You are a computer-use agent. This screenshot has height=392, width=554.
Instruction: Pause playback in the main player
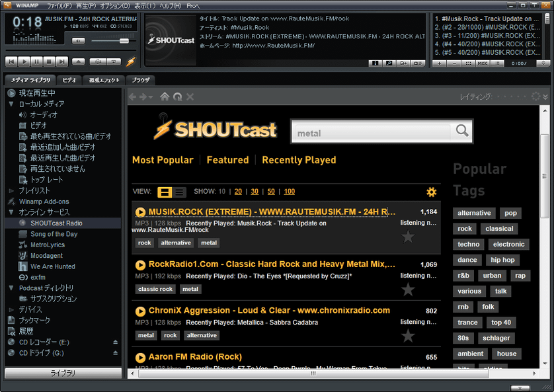click(x=37, y=61)
